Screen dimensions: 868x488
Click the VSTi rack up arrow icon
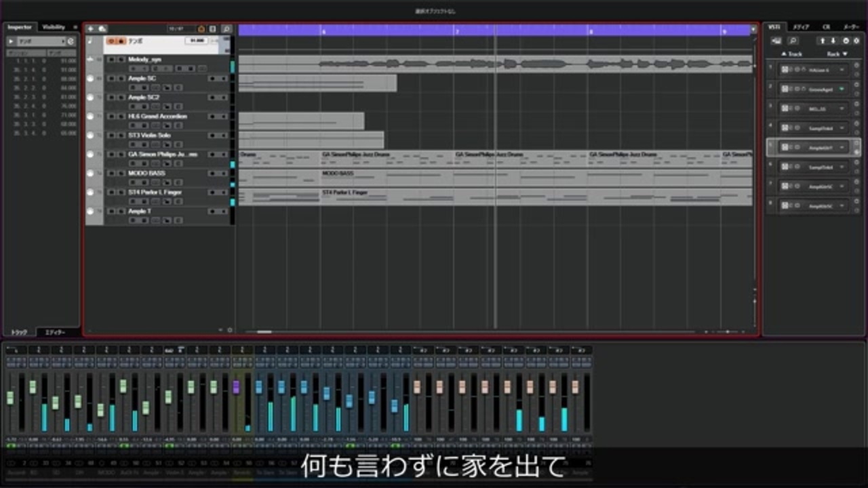(x=823, y=41)
